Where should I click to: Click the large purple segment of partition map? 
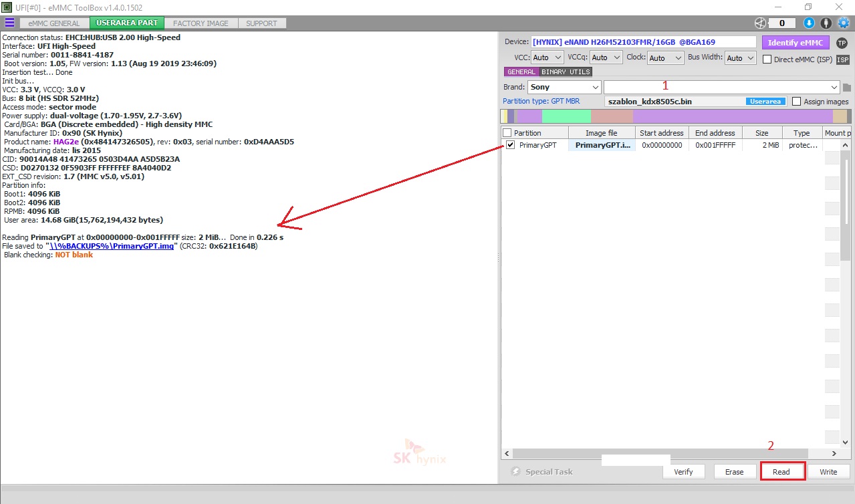pyautogui.click(x=733, y=116)
